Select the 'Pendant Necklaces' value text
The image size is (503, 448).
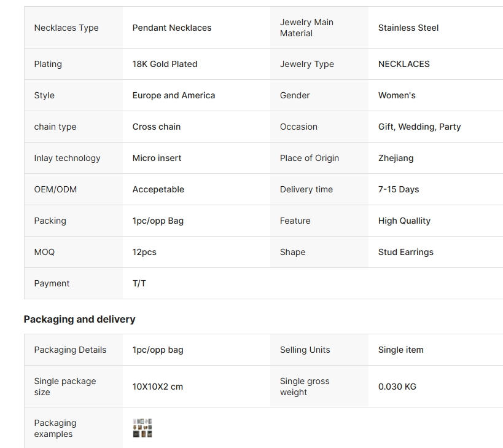[x=172, y=28]
